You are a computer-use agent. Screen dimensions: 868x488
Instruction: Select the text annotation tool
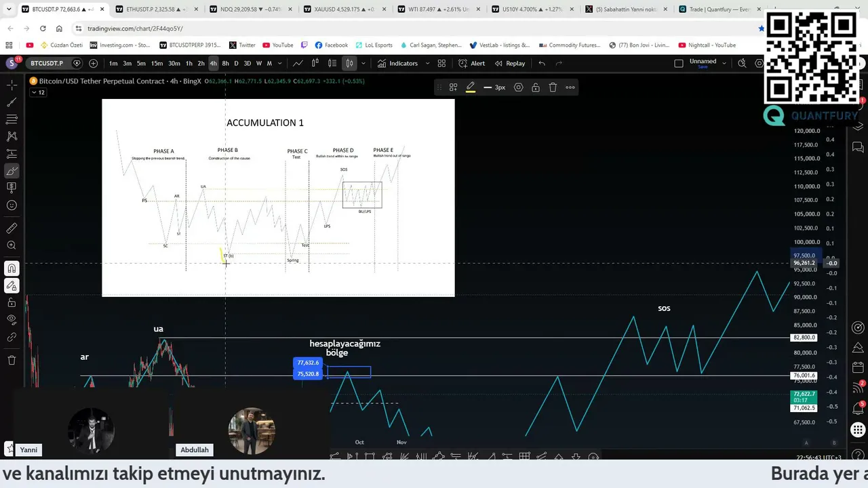pos(12,188)
